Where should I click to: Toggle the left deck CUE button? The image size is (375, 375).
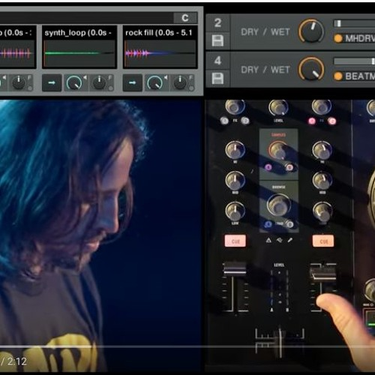(236, 241)
